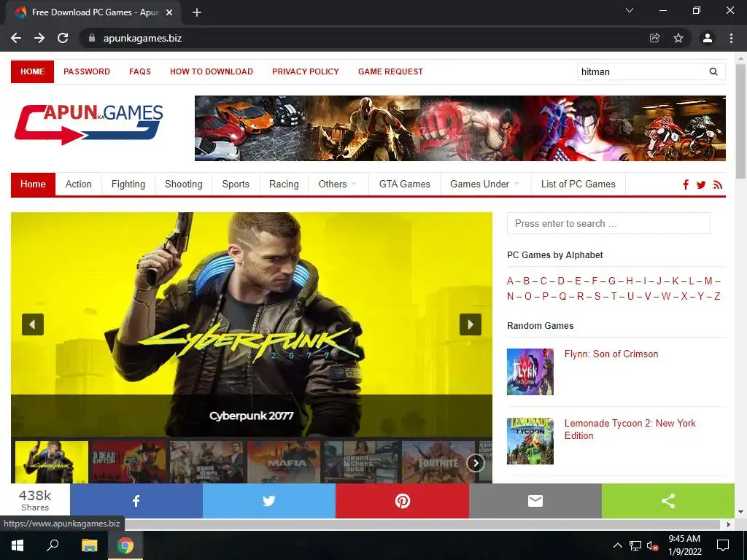
Task: Open the PASSWORD page
Action: click(87, 71)
